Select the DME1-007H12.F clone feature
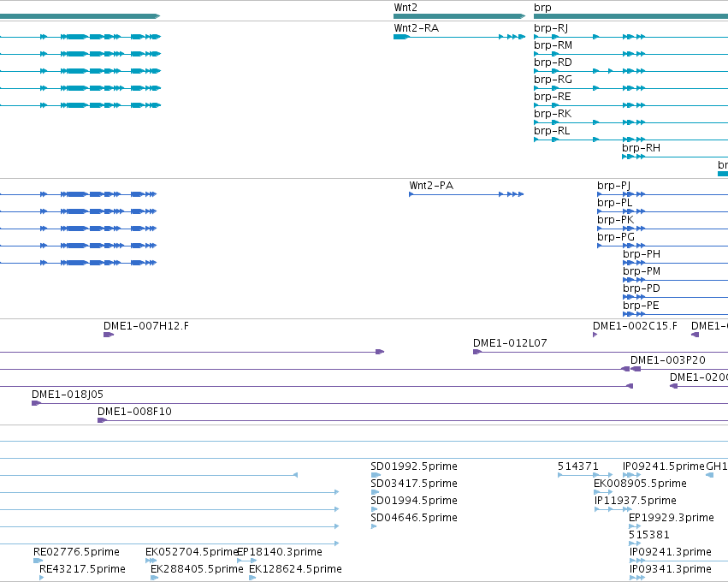 coord(109,335)
